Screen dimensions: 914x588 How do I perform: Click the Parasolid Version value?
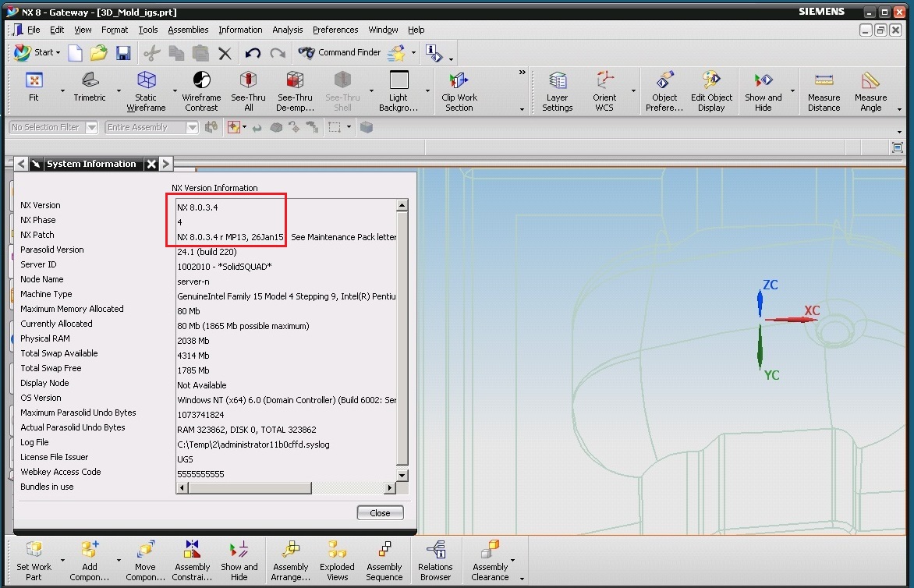[x=207, y=253]
